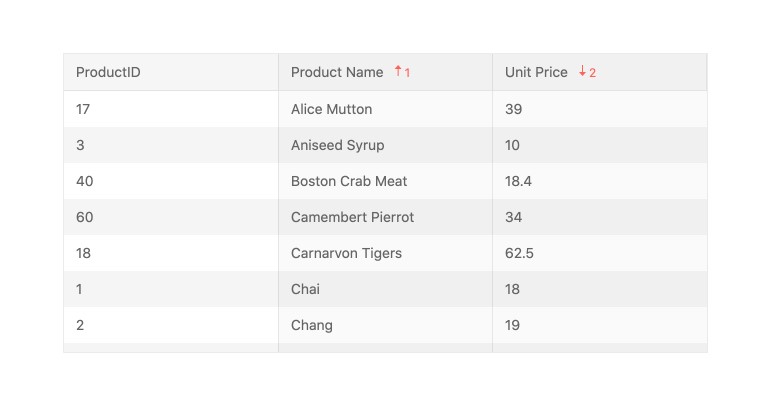Click the Chang product name cell
770x404 pixels.
pyautogui.click(x=312, y=325)
